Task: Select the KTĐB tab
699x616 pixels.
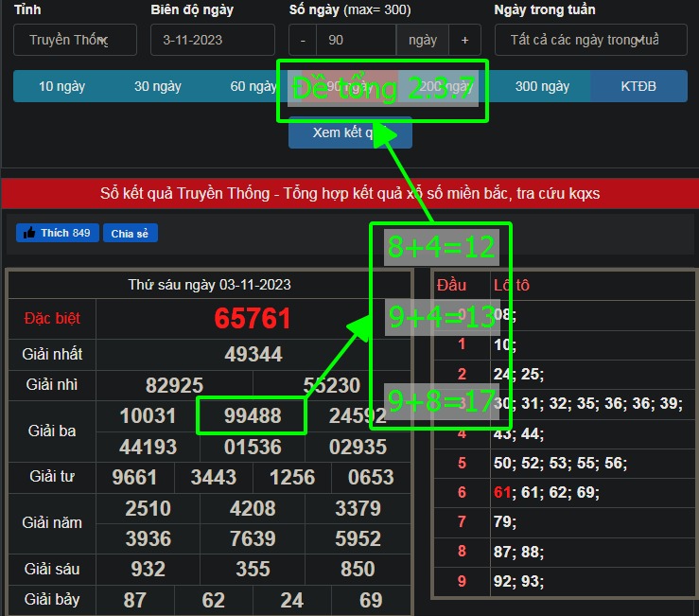Action: (x=638, y=86)
